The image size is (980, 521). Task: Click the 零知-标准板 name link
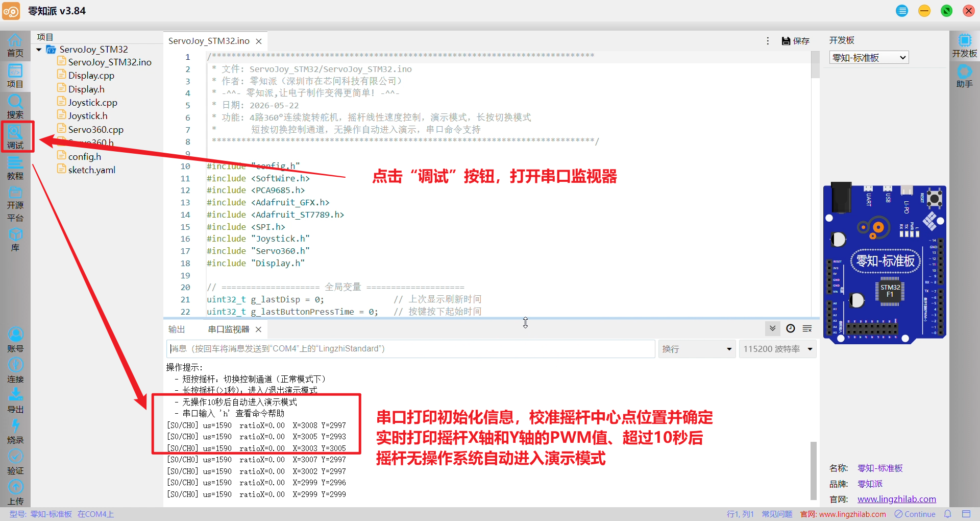[880, 468]
